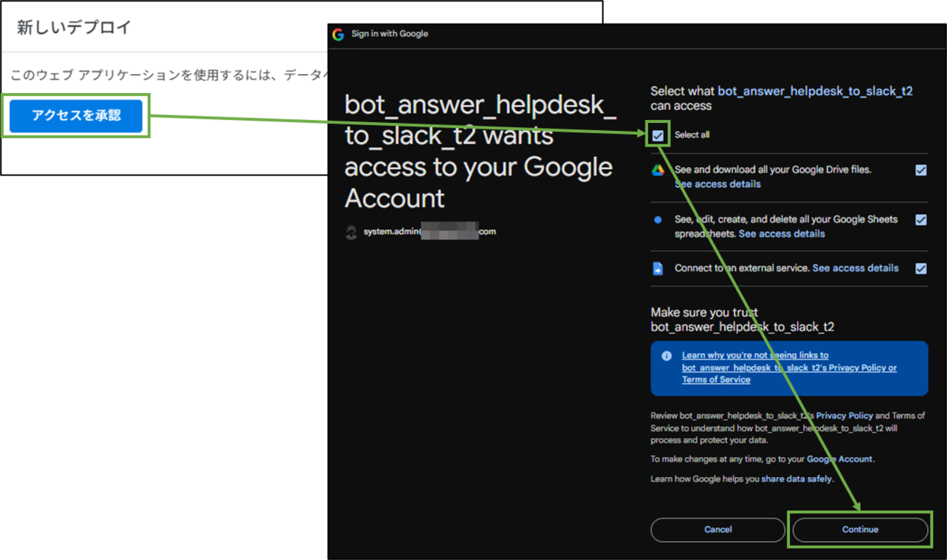Toggle the Google Sheets spreadsheets permission checkbox
The width and height of the screenshot is (947, 560).
tap(921, 219)
